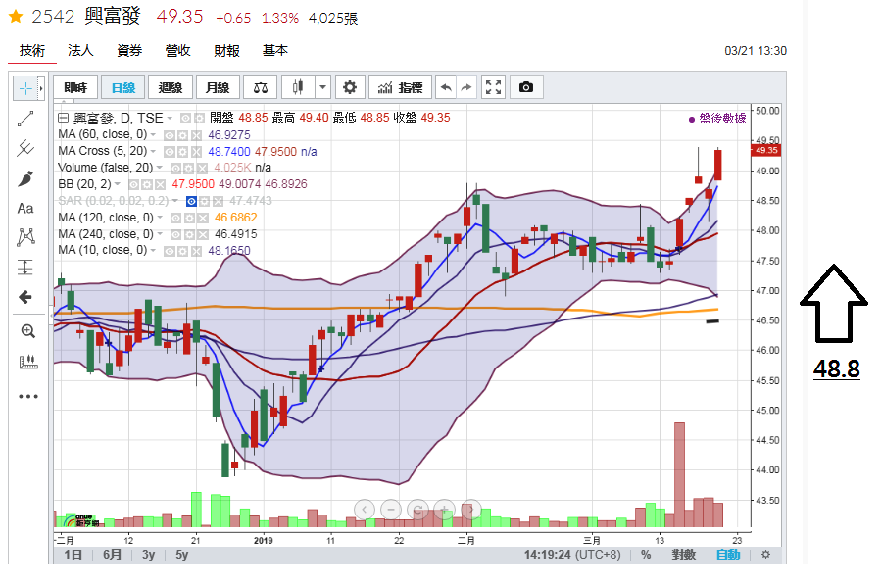Set time range to 6月
The height and width of the screenshot is (588, 882).
112,555
